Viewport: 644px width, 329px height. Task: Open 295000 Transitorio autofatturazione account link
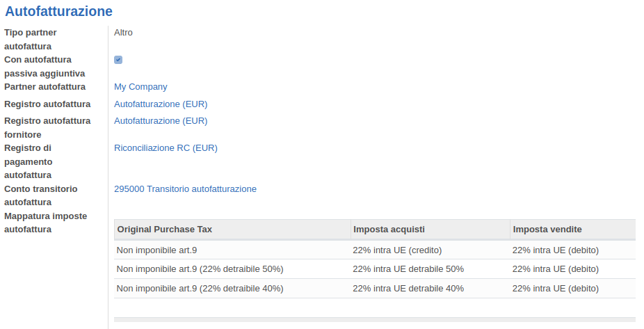(185, 189)
